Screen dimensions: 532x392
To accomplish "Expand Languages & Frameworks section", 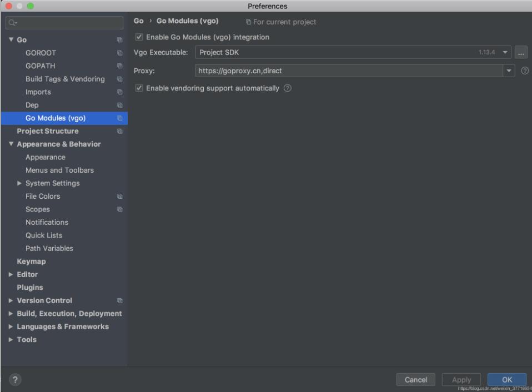I will click(11, 326).
